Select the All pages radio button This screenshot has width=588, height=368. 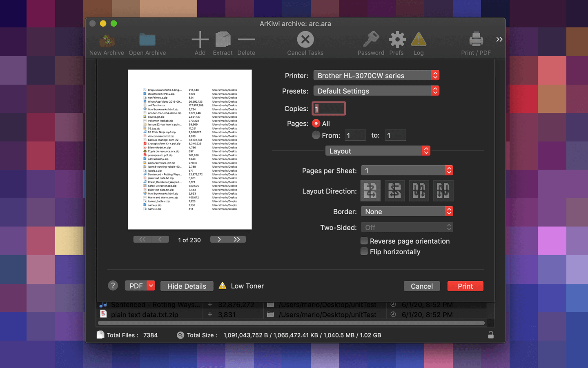316,123
